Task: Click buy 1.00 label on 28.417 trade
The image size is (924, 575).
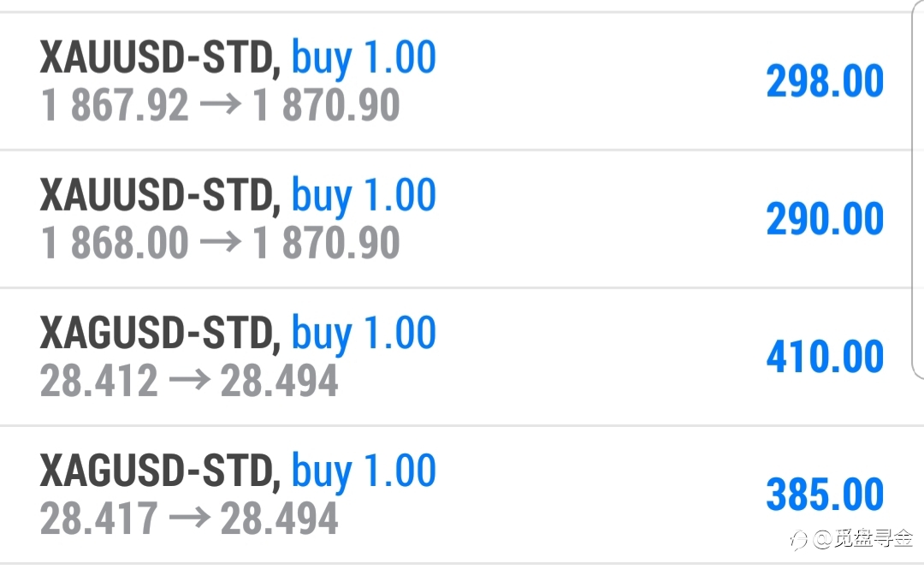Action: point(364,471)
